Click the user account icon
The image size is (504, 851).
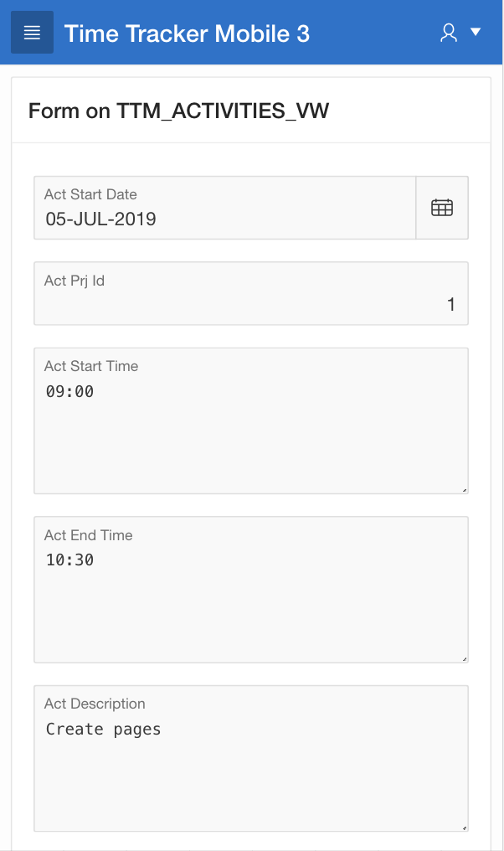pos(450,33)
